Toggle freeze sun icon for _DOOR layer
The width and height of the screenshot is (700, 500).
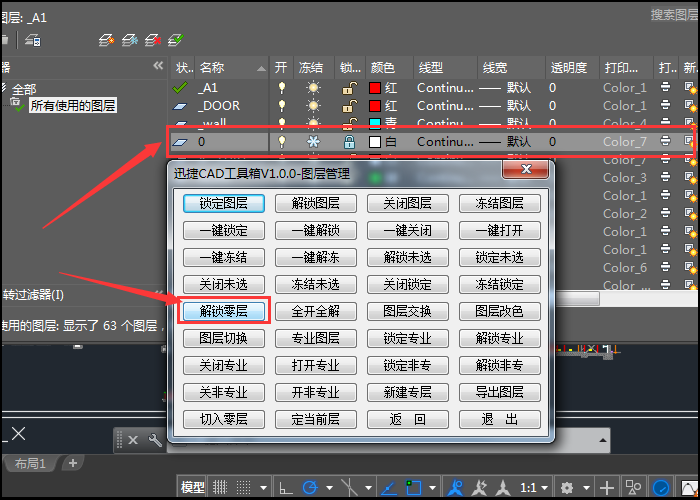[313, 105]
